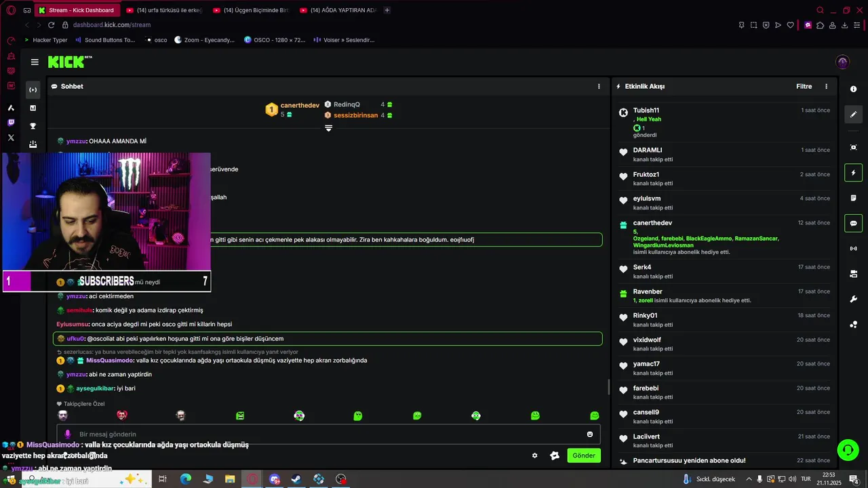Open browser extensions puzzle icon
This screenshot has width=868, height=488.
pos(820,25)
